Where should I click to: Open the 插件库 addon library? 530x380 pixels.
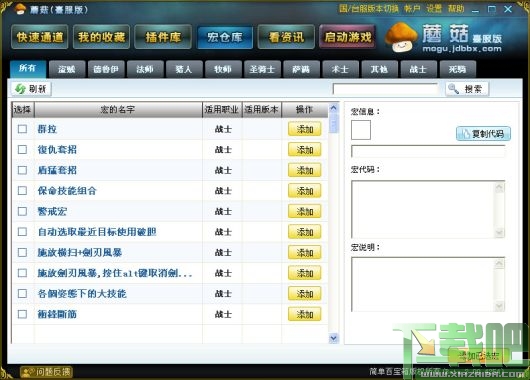[x=163, y=37]
